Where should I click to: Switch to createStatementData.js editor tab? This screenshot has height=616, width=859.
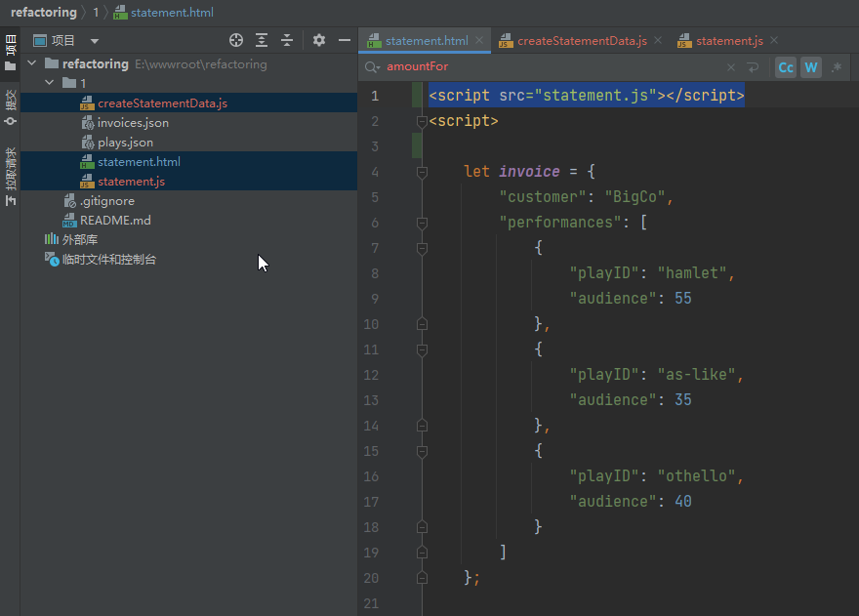tap(581, 41)
